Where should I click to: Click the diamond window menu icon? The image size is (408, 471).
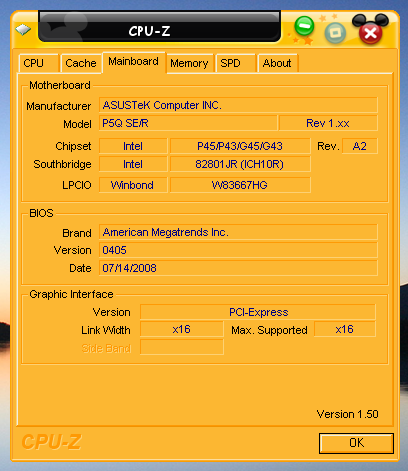pos(23,30)
